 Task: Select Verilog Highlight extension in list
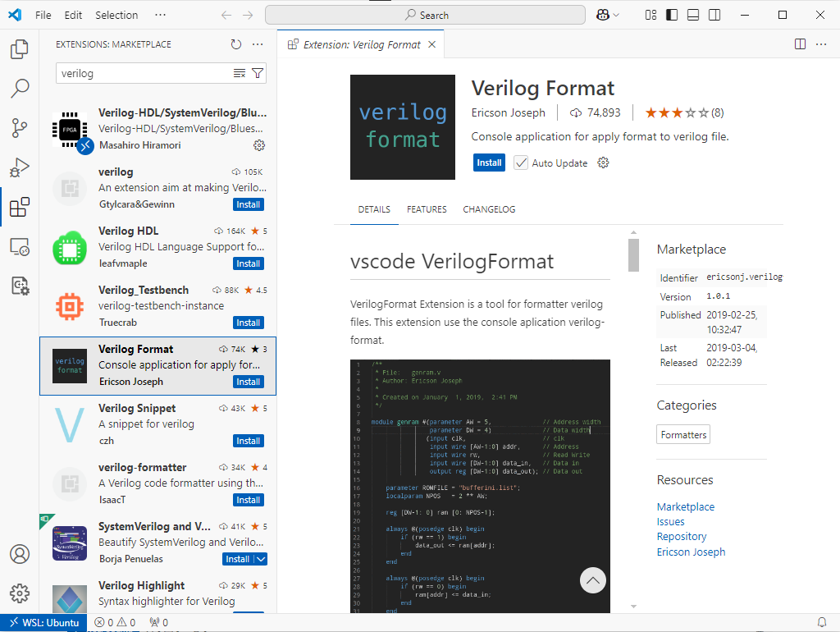click(158, 595)
